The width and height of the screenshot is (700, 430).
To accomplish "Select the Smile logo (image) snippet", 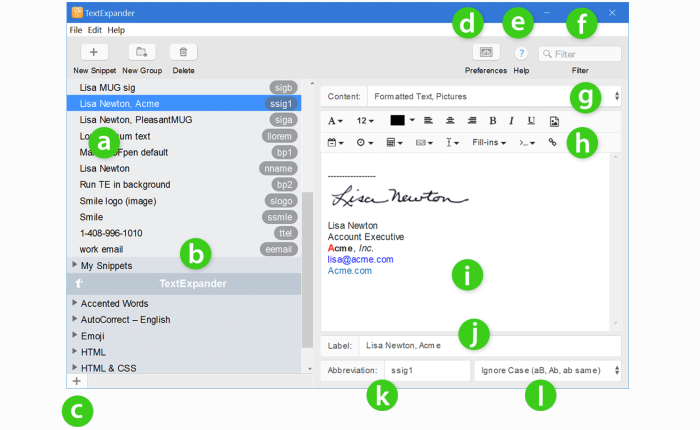I will tap(184, 201).
